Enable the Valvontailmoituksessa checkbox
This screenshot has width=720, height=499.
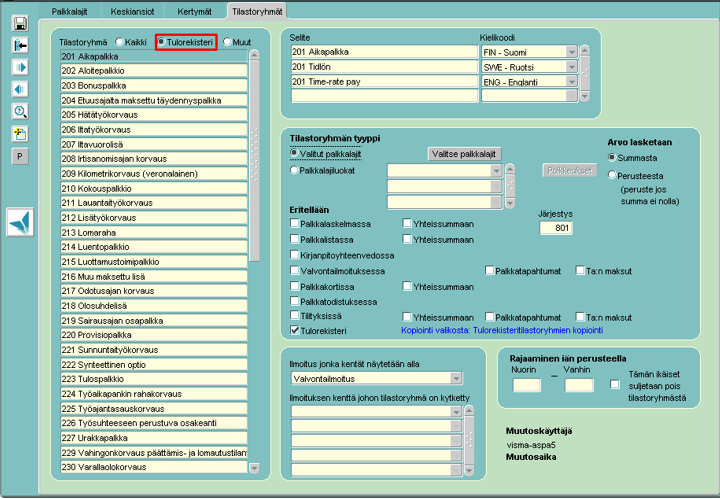(x=295, y=270)
